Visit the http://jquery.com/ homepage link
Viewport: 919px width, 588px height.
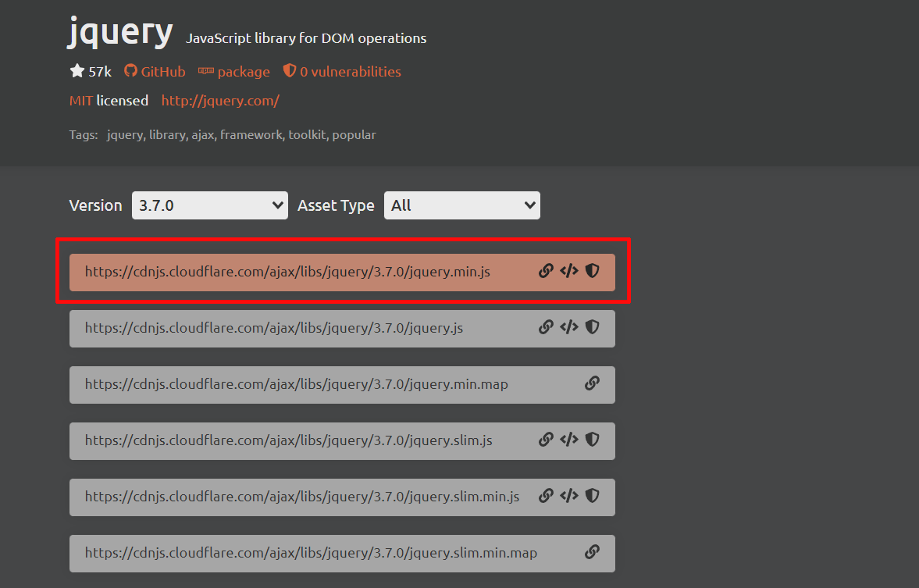coord(220,101)
